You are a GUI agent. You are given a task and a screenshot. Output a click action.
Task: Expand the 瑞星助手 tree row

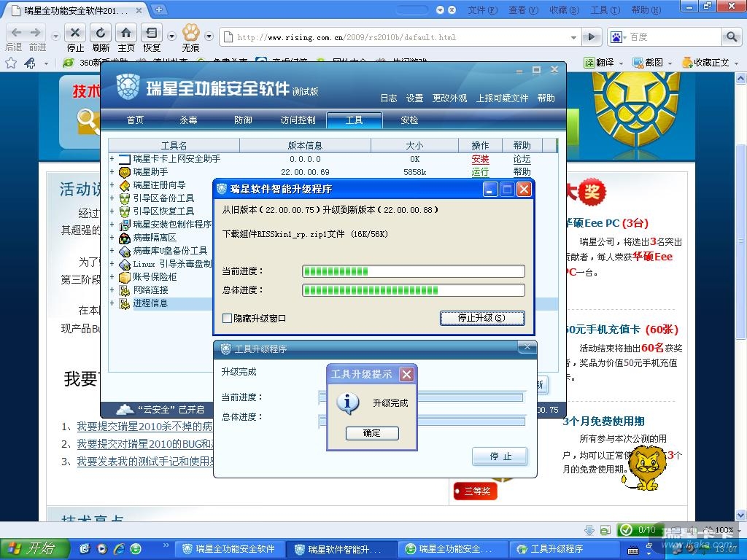112,172
